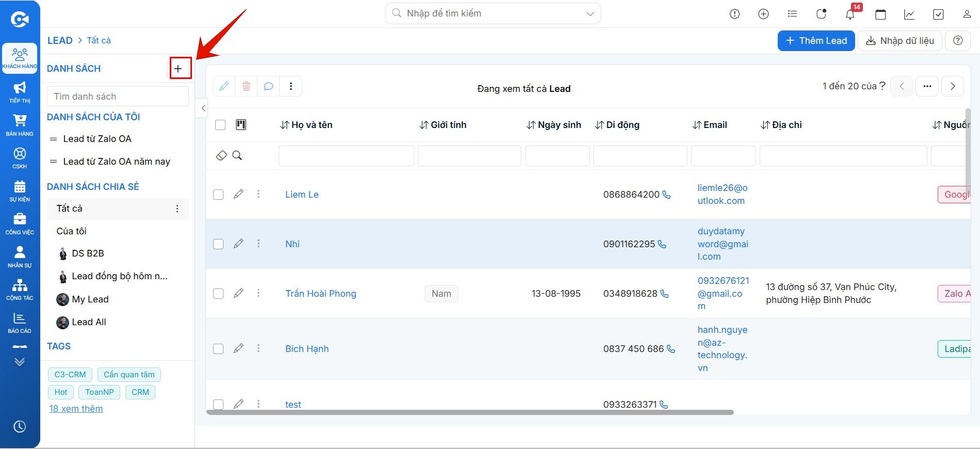Open the checked-task icon in header
Viewport: 980px width, 449px height.
[x=938, y=14]
